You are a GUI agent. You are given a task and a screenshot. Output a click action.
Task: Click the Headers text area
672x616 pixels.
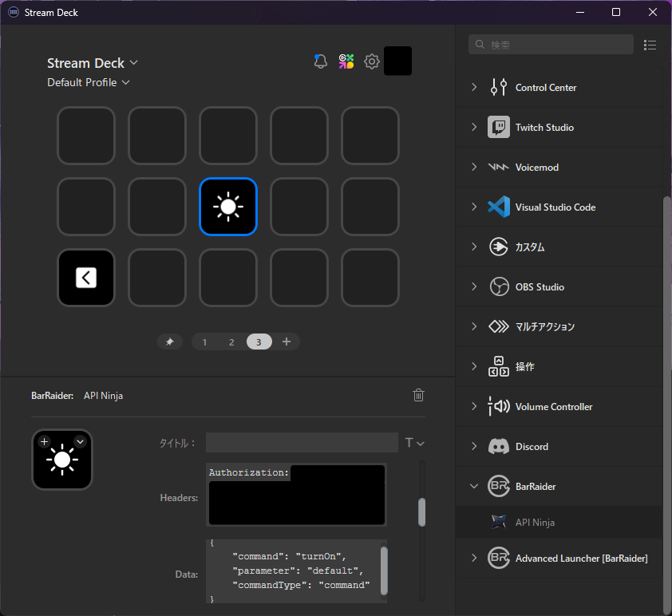coord(296,495)
